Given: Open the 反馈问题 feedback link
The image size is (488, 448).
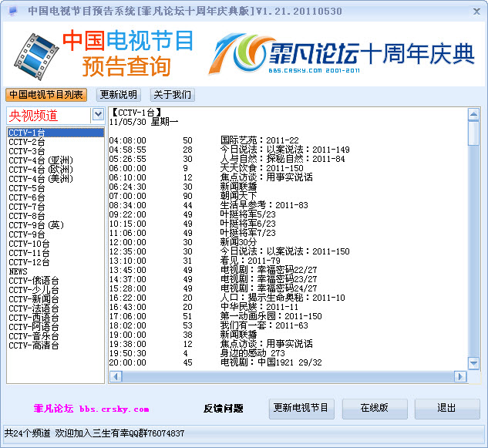Looking at the screenshot, I should (x=224, y=409).
